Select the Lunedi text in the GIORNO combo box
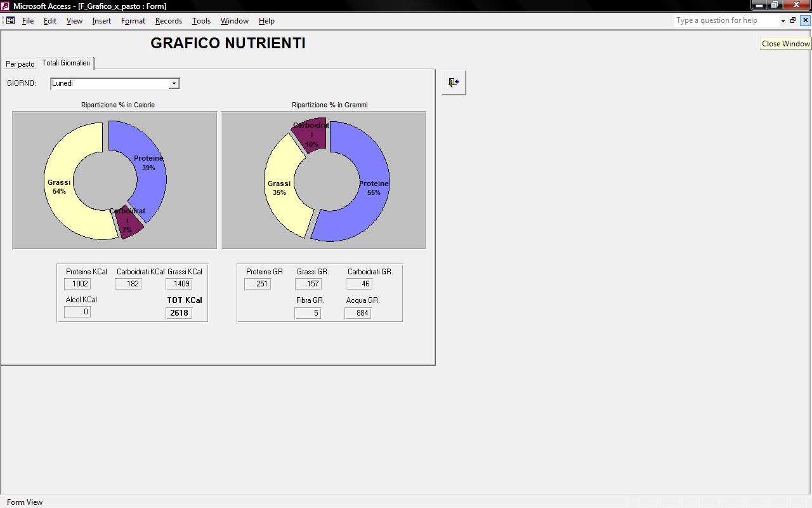812x508 pixels. pos(108,83)
